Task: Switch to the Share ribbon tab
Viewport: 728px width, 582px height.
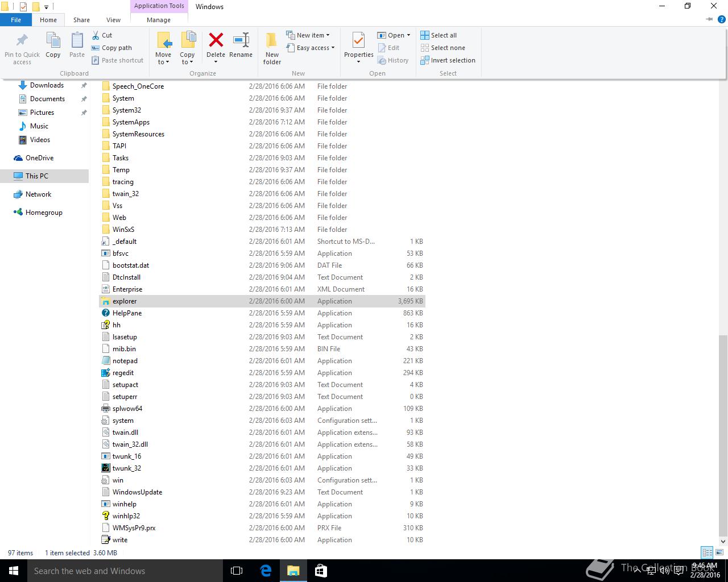Action: coord(81,19)
